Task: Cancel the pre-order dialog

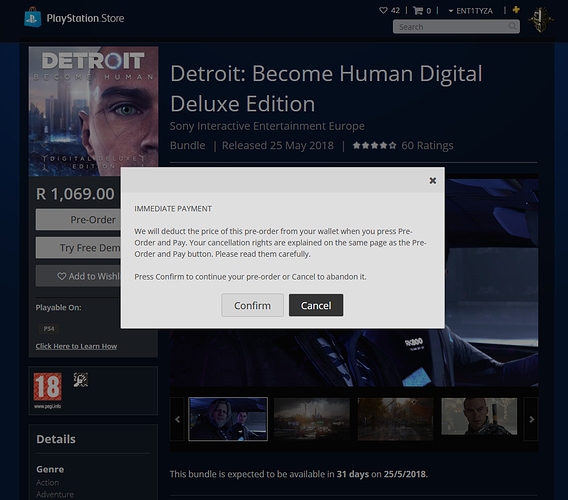Action: point(316,305)
